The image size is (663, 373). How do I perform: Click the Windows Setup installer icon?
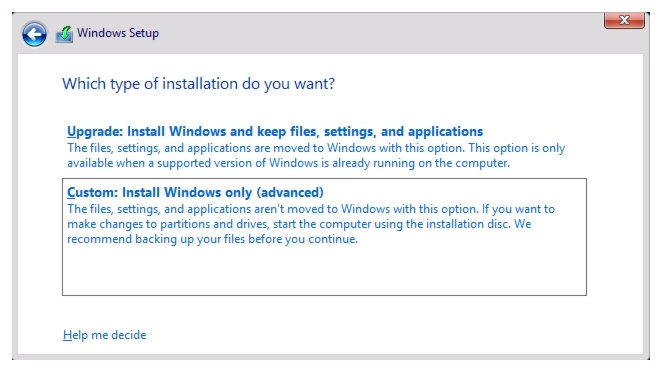64,34
